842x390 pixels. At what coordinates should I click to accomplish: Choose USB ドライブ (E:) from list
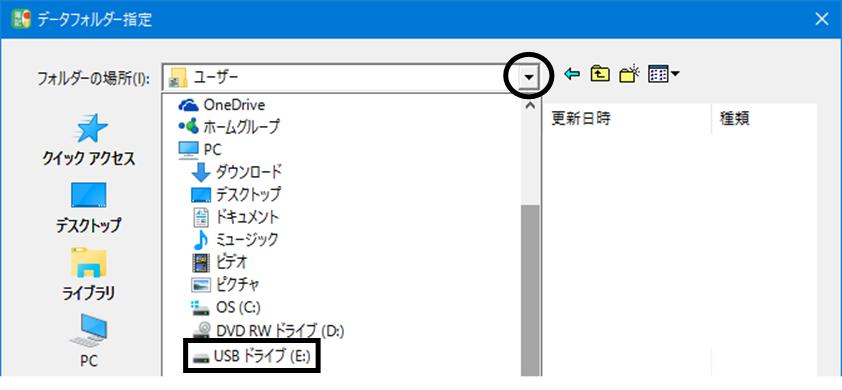coord(252,356)
